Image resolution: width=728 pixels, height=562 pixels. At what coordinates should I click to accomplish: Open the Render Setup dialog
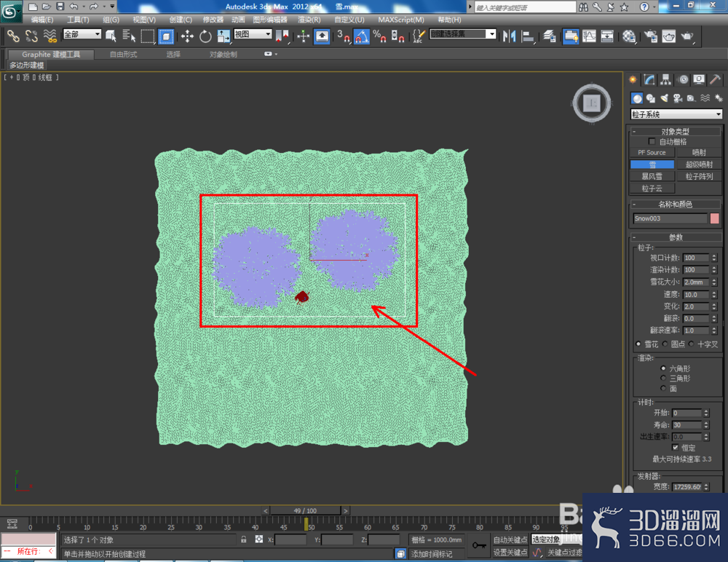[650, 36]
